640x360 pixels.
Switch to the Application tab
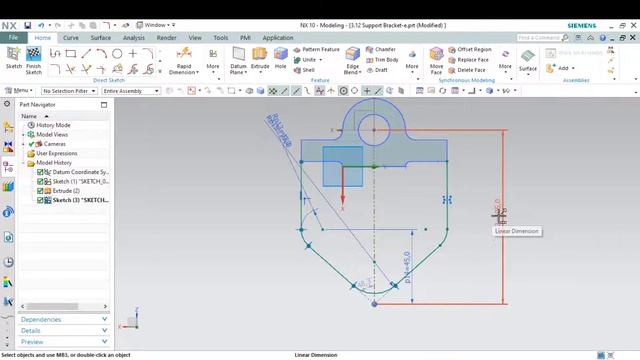pyautogui.click(x=278, y=38)
